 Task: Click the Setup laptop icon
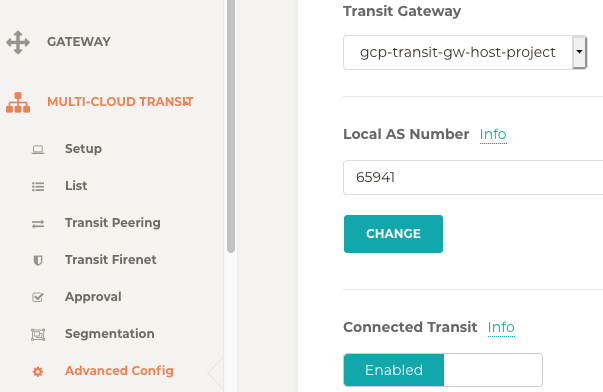click(38, 149)
